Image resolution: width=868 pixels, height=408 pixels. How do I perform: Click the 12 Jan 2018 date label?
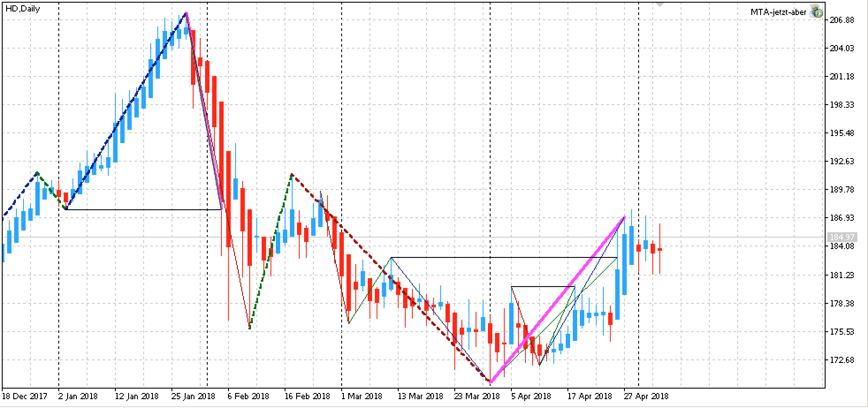pos(136,396)
